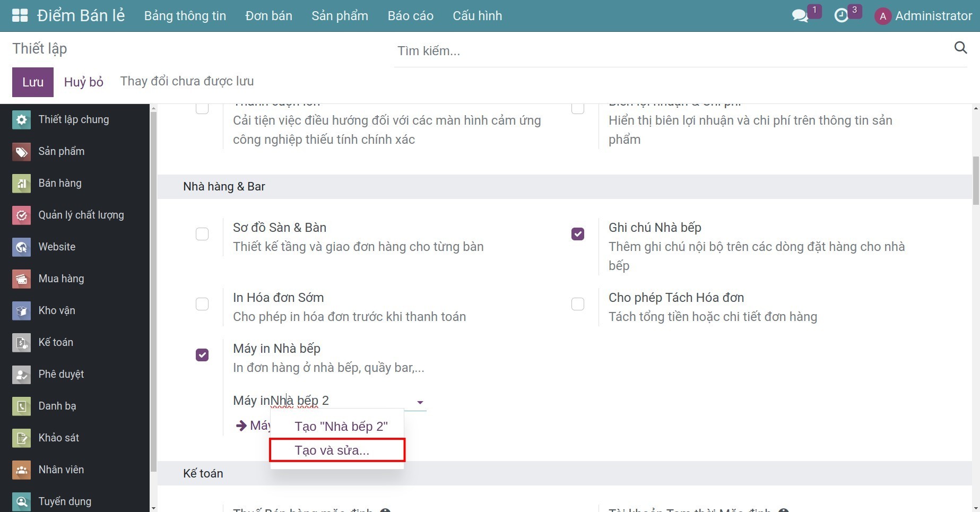Uncheck Ghi chú Nhà bếp checkbox
The image size is (980, 512).
(578, 234)
